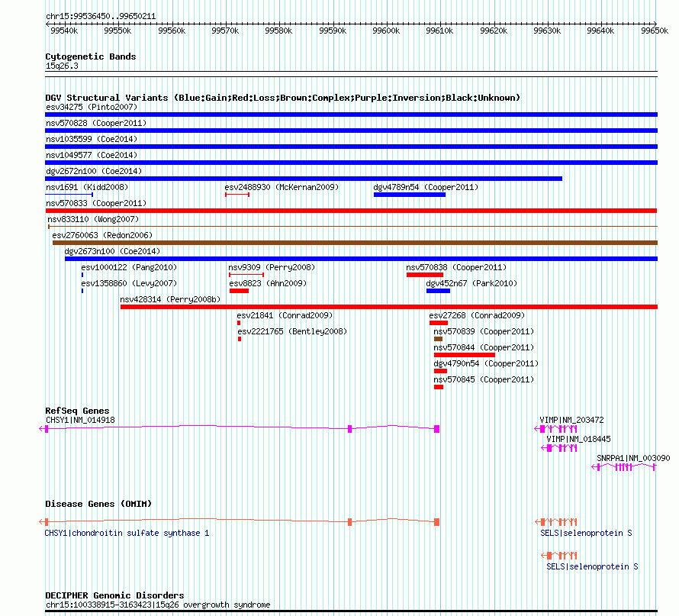Click the VIMP|NM_203472 gene label

point(571,420)
